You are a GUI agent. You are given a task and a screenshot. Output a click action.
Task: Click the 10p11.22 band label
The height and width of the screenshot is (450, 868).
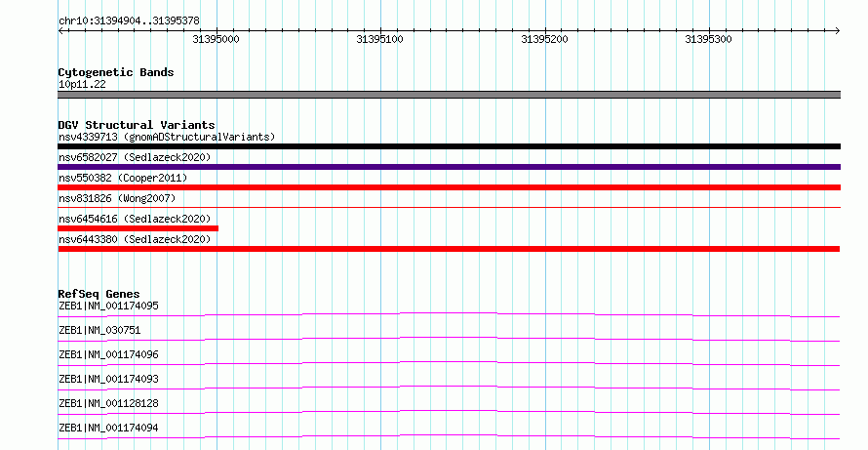[82, 84]
